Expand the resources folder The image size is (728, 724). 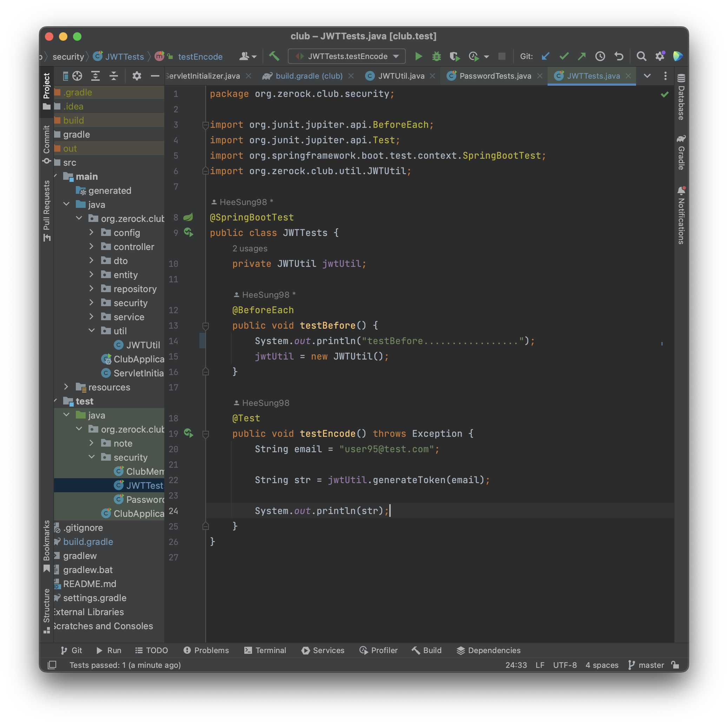(66, 387)
